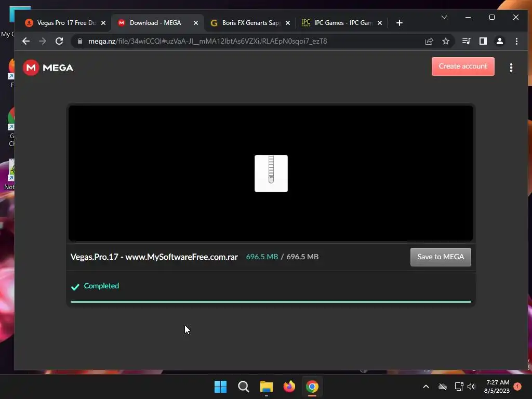Go forward to next page
The width and height of the screenshot is (532, 399).
(43, 41)
